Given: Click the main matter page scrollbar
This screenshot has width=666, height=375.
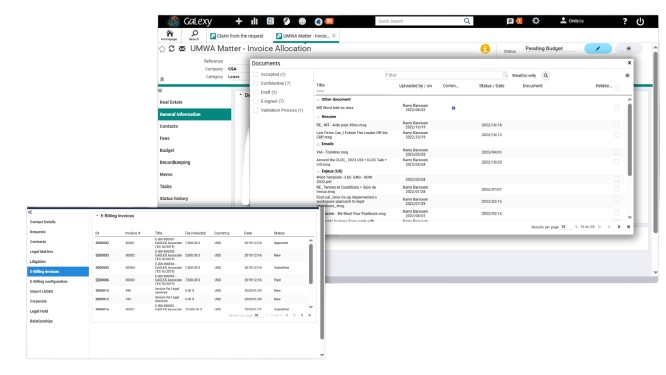Looking at the screenshot, I should (655, 142).
